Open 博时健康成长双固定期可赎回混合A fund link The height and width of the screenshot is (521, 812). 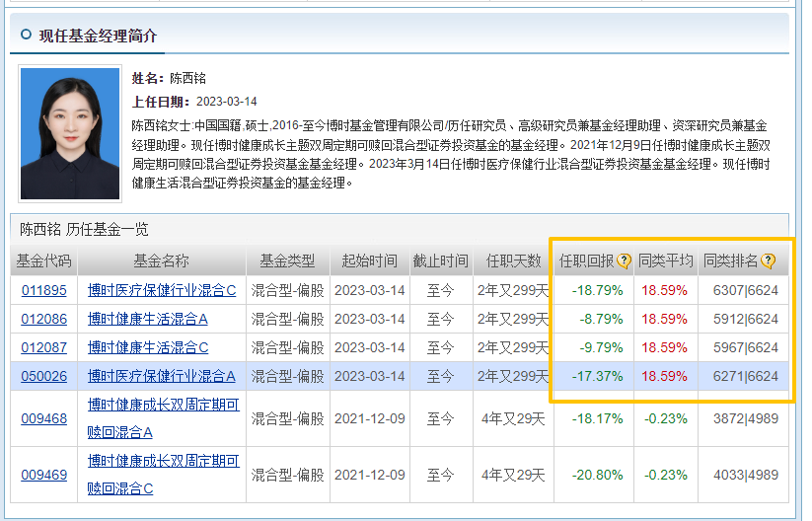(163, 418)
